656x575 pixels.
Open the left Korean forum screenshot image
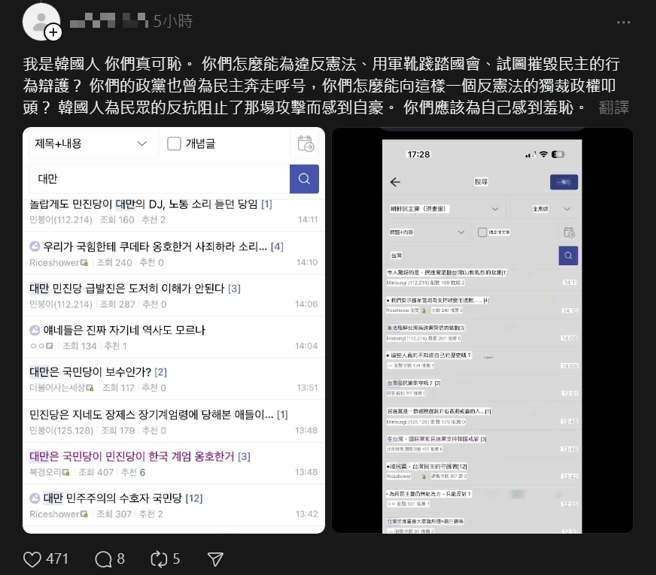point(174,330)
